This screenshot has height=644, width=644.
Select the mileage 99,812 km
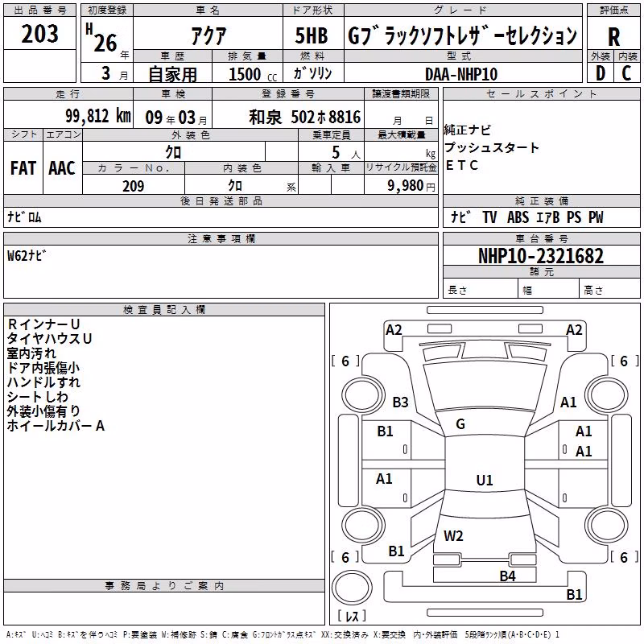point(98,116)
